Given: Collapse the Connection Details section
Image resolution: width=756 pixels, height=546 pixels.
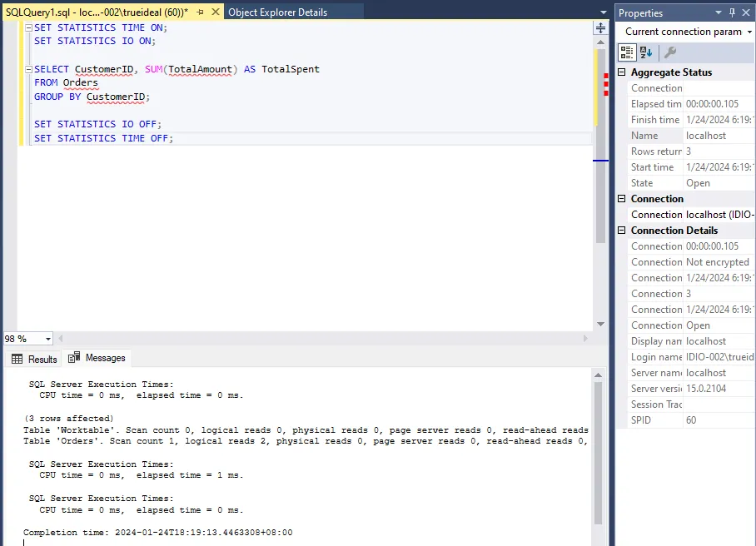Looking at the screenshot, I should pyautogui.click(x=622, y=231).
